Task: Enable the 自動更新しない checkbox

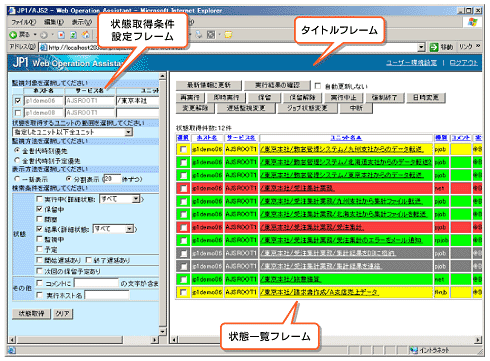Action: tap(318, 86)
